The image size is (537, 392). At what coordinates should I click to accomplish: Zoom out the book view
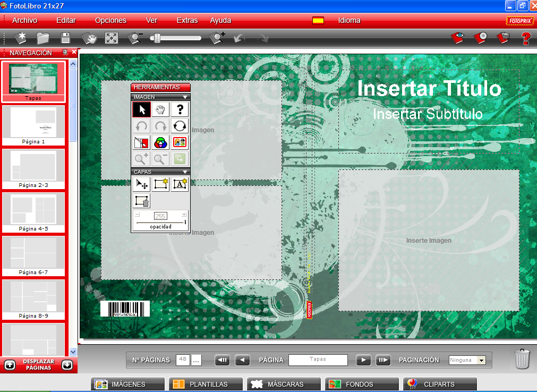click(134, 38)
